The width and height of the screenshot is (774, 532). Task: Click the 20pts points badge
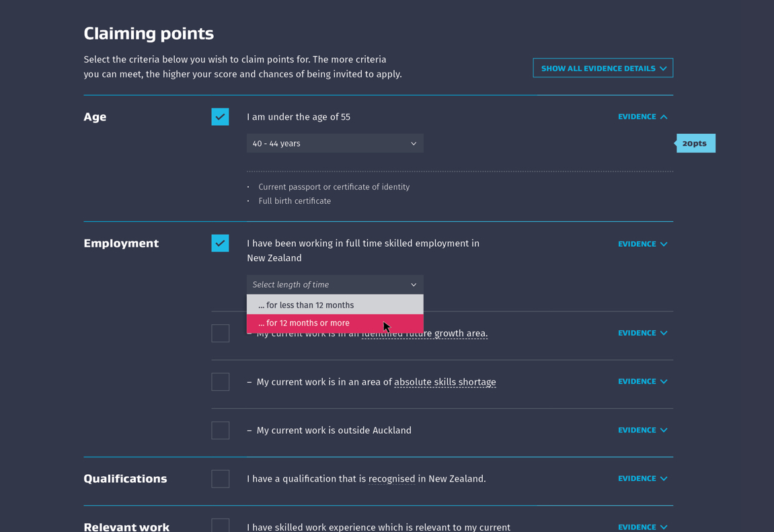[x=695, y=144]
